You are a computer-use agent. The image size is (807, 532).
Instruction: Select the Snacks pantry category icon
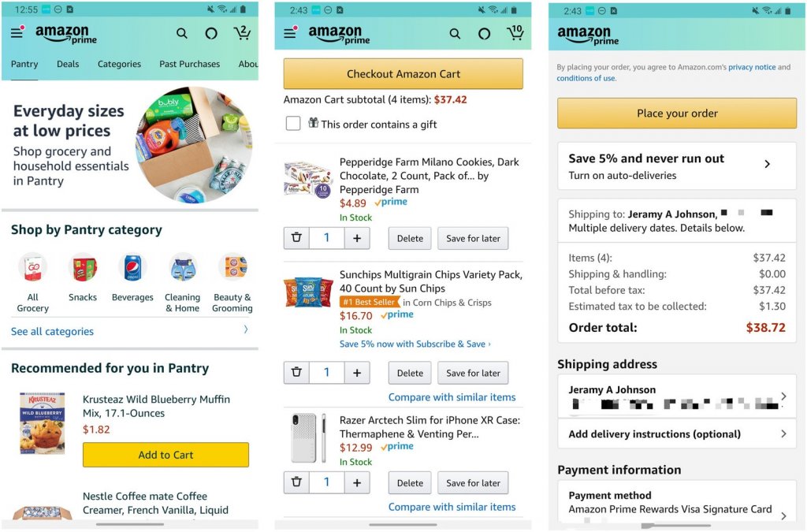(x=83, y=270)
